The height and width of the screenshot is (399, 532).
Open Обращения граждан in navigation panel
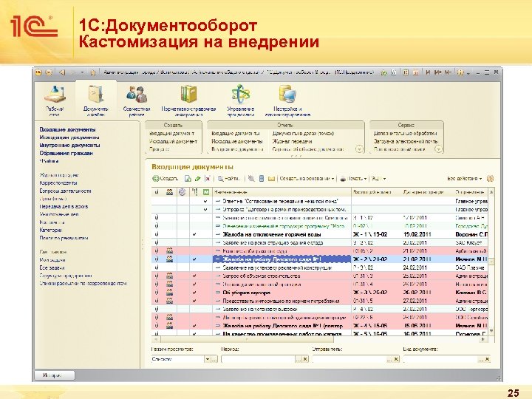pos(66,153)
